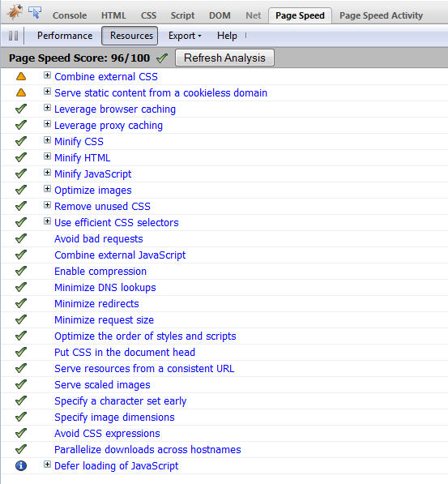Open Put CSS in the document head link

[125, 353]
